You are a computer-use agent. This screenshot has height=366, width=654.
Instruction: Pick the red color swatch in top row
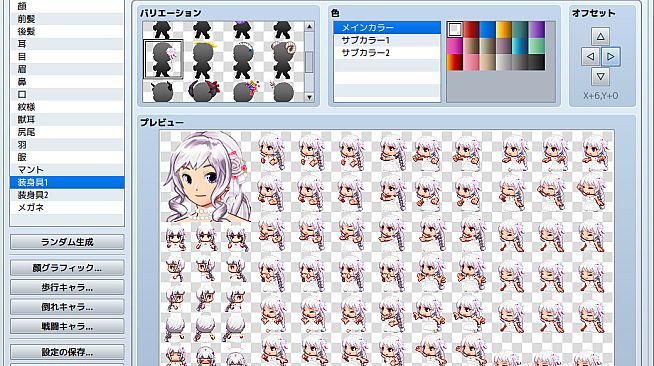471,30
